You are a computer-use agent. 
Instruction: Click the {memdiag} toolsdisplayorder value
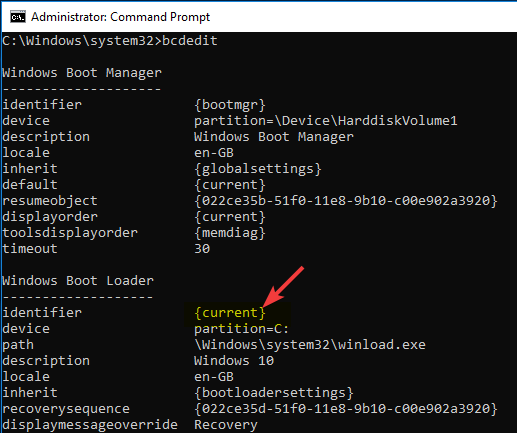[x=230, y=233]
